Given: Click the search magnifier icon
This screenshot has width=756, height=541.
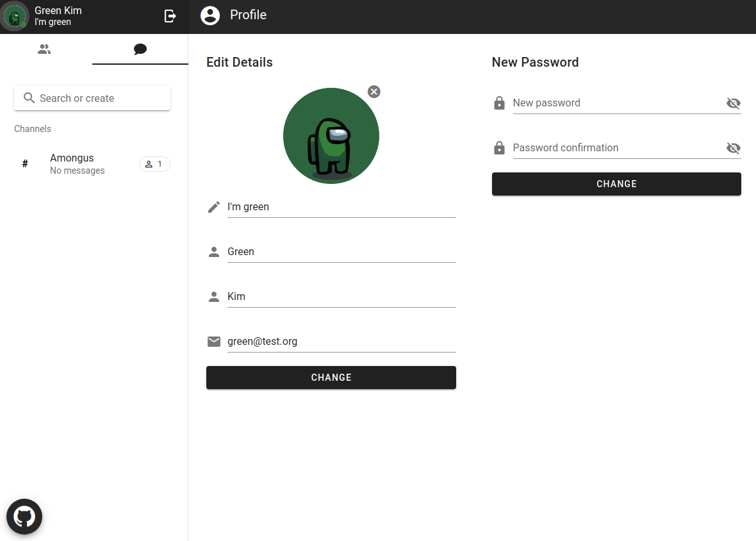Looking at the screenshot, I should click(29, 98).
